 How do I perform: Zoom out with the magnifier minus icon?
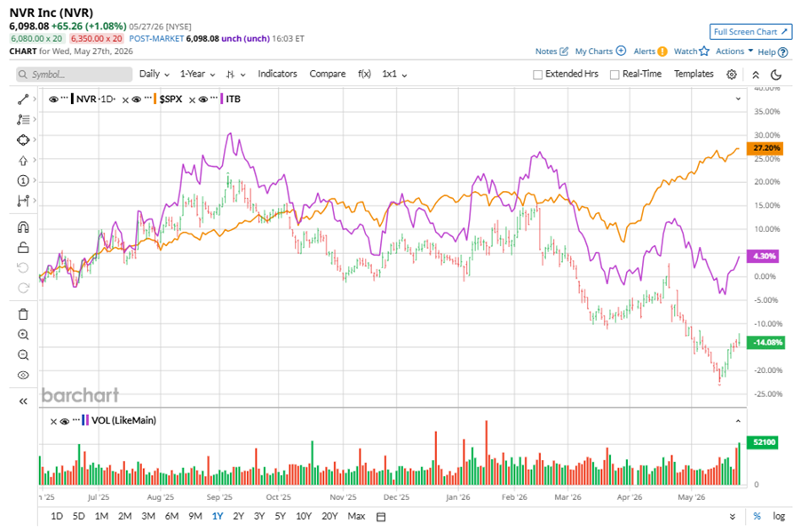(23, 354)
